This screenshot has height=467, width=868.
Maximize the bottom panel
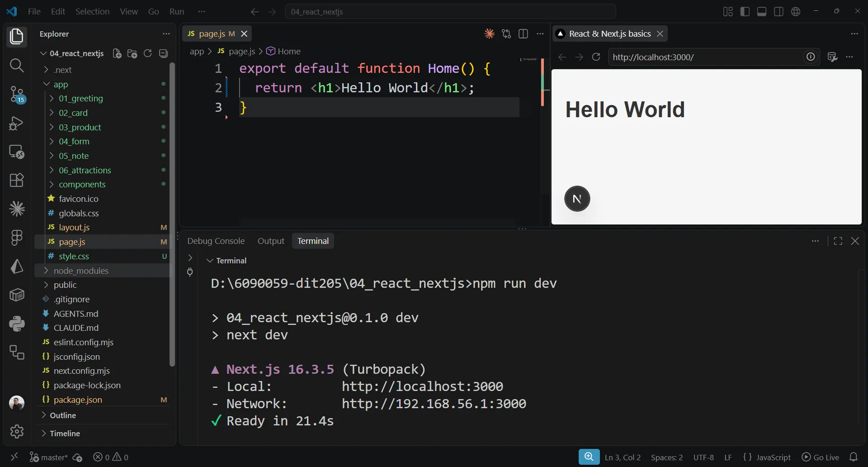point(838,241)
